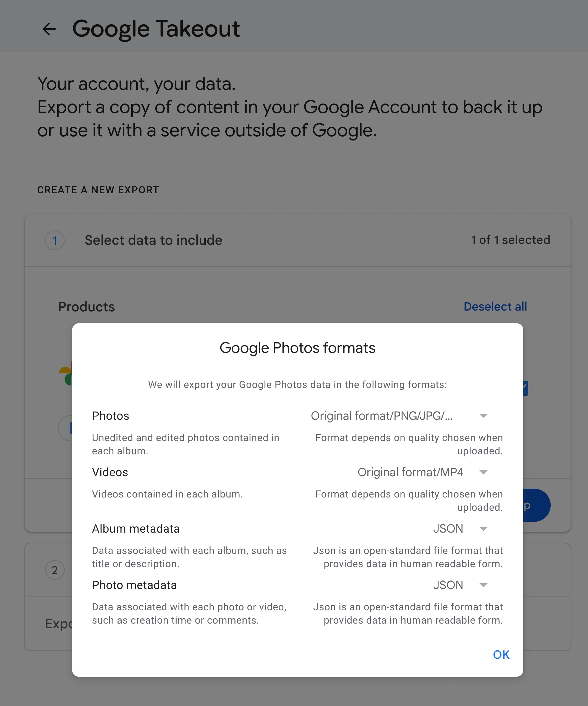This screenshot has width=588, height=706.
Task: Click the Google Takeout page title
Action: (156, 29)
